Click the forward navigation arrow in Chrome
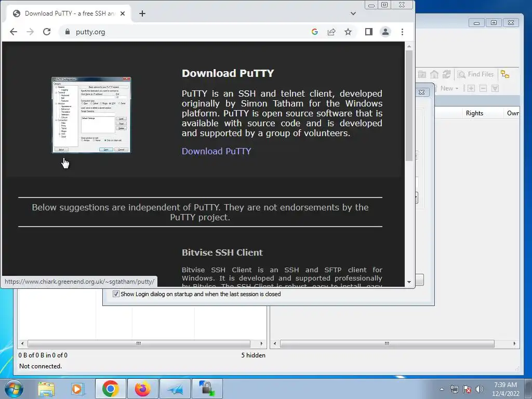532x399 pixels. [x=30, y=32]
